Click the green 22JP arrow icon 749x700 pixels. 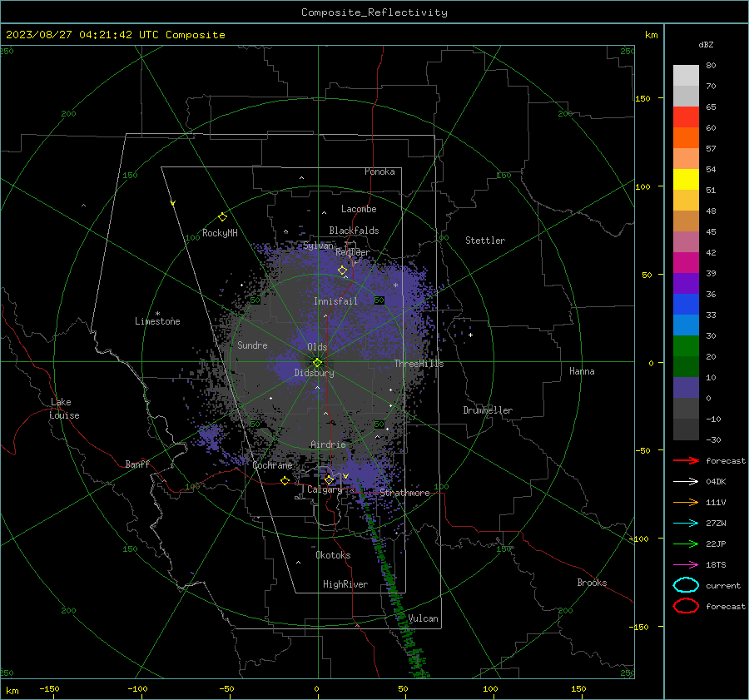(x=686, y=544)
